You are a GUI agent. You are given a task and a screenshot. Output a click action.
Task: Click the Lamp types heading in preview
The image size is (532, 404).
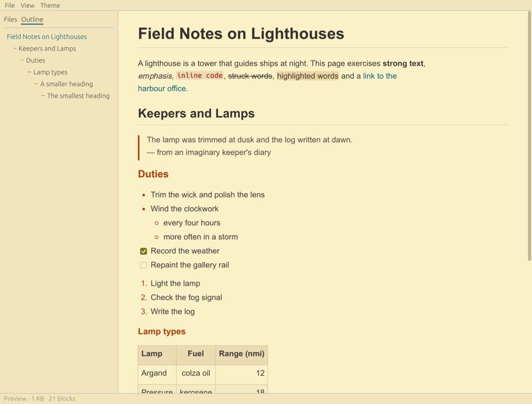coord(162,332)
